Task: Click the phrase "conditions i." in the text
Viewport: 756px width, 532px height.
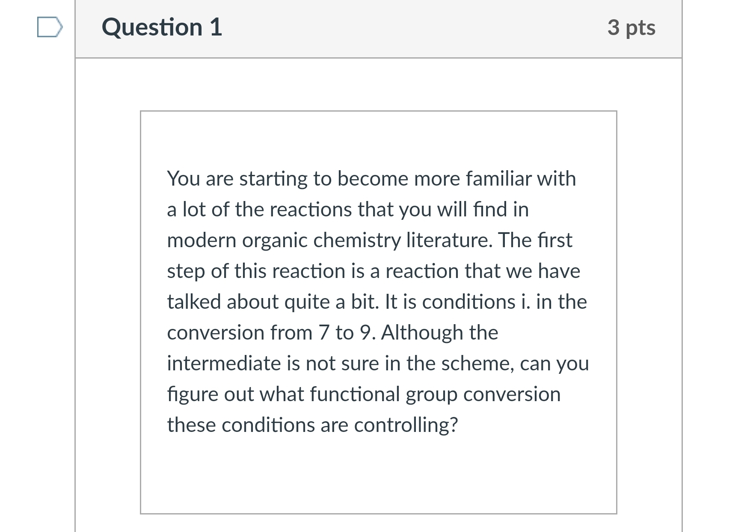Action: (x=476, y=302)
